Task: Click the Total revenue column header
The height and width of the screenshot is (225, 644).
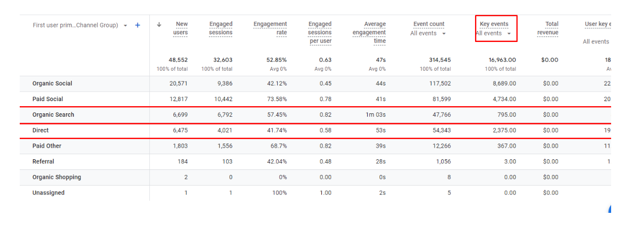Action: point(548,28)
